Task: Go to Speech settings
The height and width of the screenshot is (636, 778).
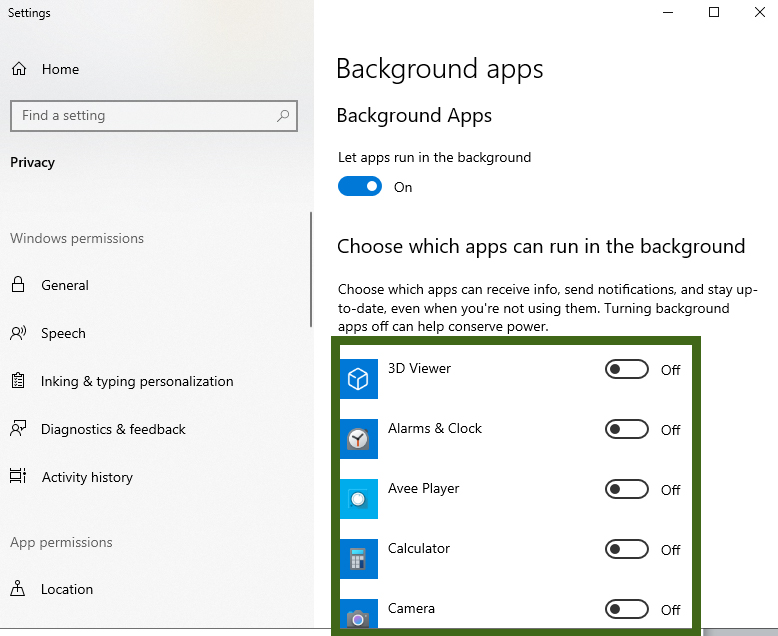Action: [64, 333]
